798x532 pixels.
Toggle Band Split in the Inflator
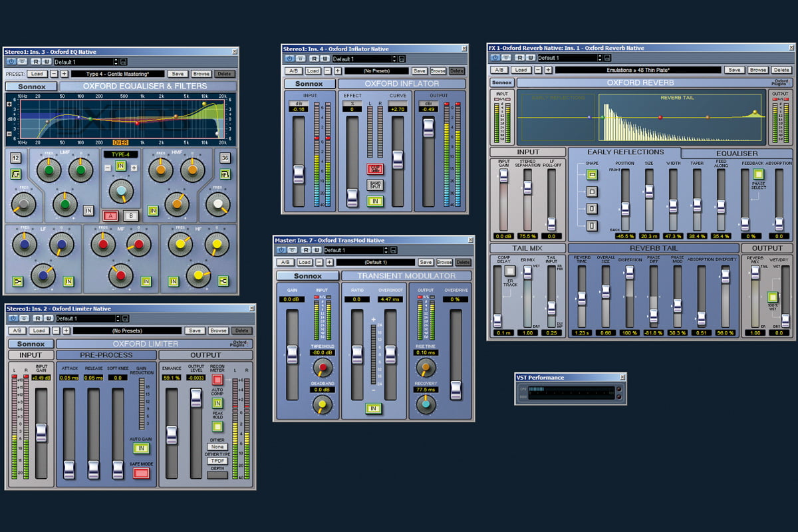pos(376,185)
